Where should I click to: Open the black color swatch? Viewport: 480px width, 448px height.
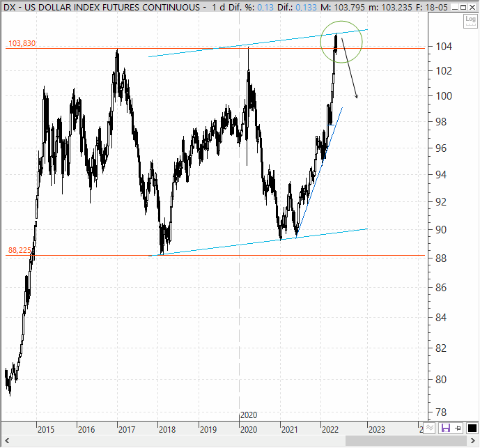point(472,428)
